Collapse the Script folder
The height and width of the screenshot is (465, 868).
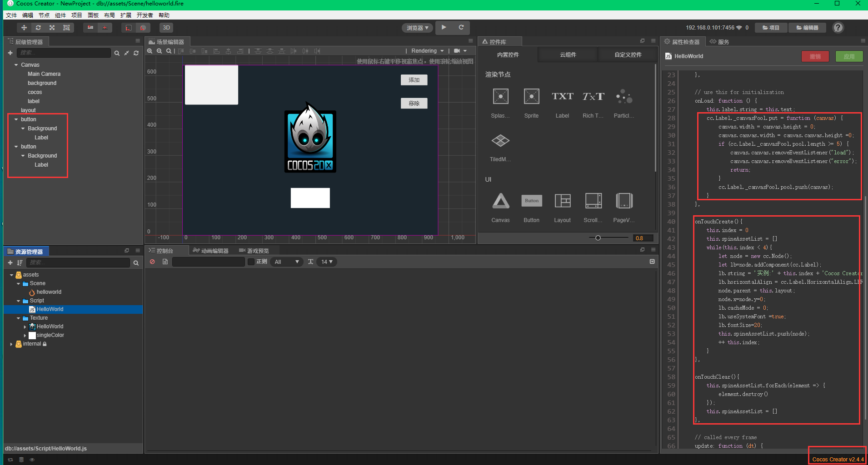point(18,301)
